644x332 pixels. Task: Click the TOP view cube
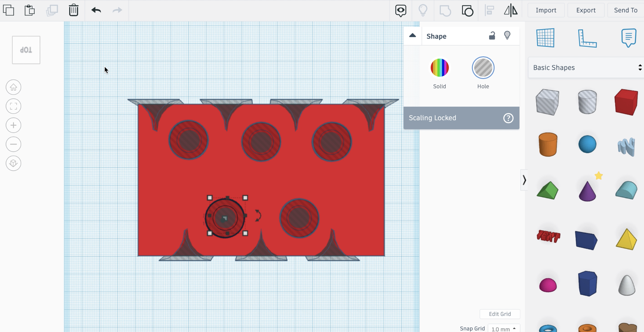[x=26, y=50]
